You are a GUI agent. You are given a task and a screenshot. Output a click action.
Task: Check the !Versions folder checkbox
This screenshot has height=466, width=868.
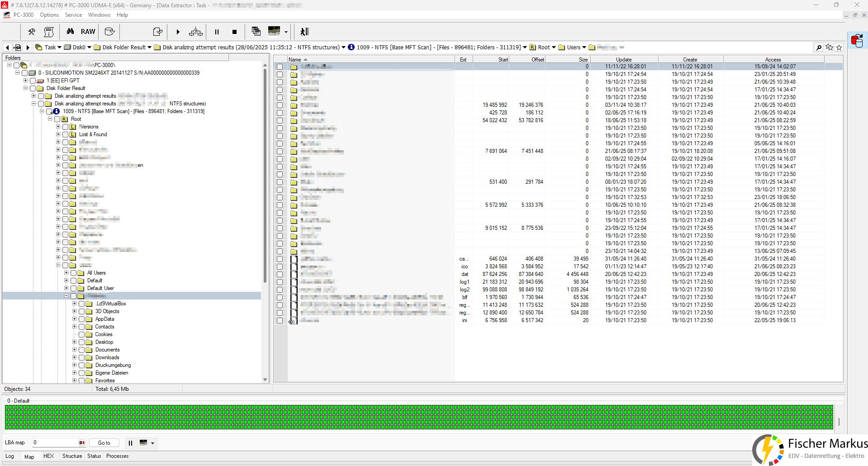click(x=65, y=127)
